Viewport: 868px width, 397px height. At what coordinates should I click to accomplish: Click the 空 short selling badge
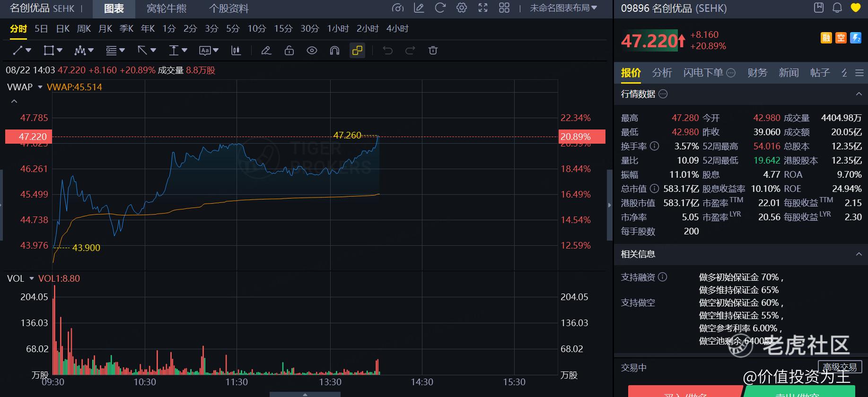pyautogui.click(x=841, y=38)
